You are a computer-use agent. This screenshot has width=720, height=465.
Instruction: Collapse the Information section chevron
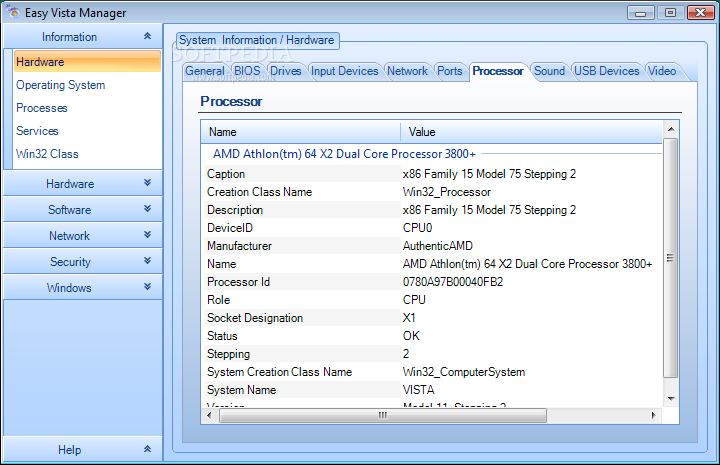click(147, 36)
